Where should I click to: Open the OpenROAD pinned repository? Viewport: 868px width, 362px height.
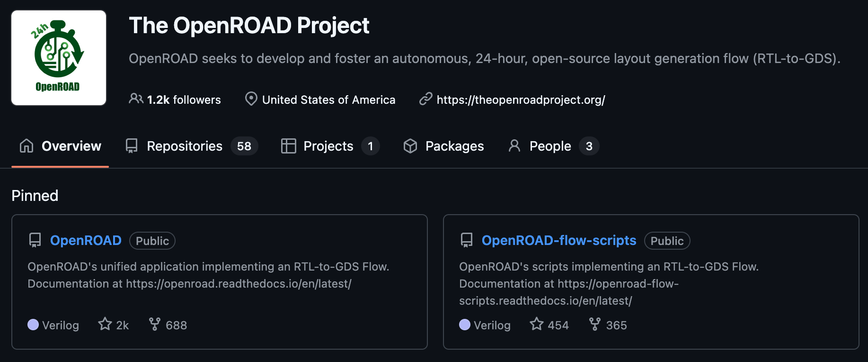click(86, 241)
